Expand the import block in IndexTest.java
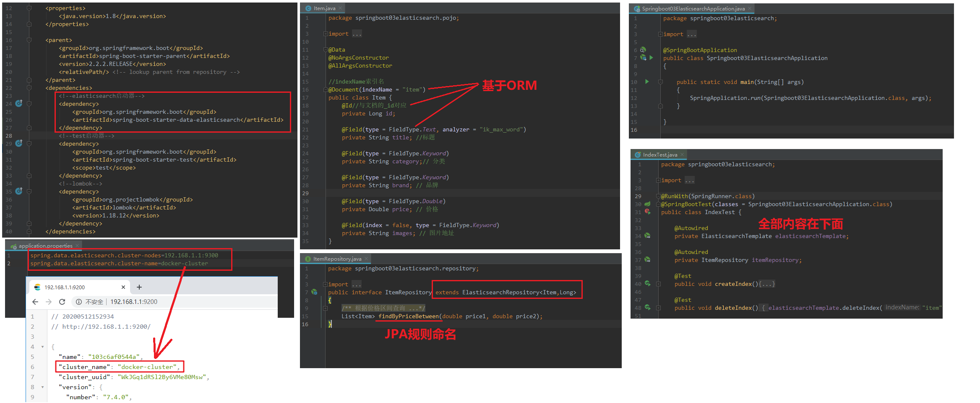 pyautogui.click(x=658, y=180)
